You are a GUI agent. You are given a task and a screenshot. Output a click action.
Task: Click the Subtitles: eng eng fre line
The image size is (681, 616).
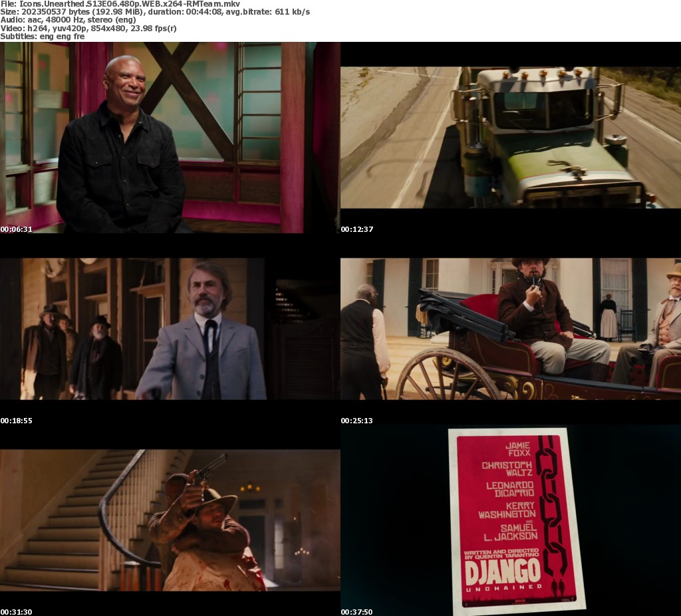pyautogui.click(x=43, y=37)
